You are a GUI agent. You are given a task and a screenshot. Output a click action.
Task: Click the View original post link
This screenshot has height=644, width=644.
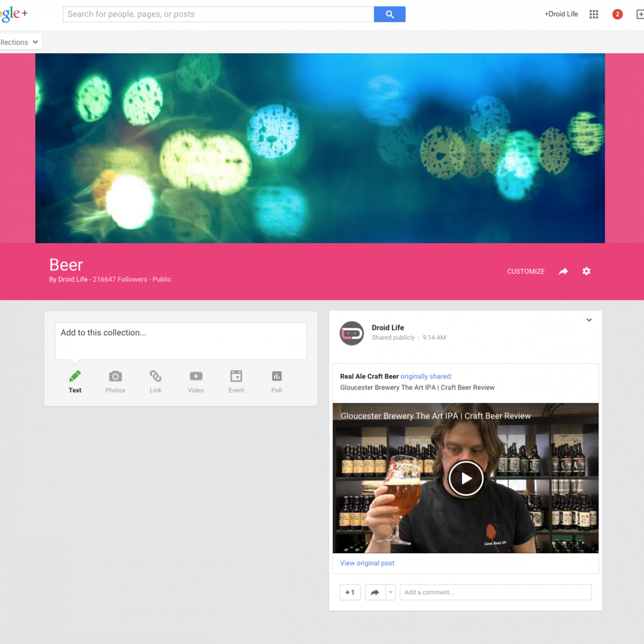point(367,563)
